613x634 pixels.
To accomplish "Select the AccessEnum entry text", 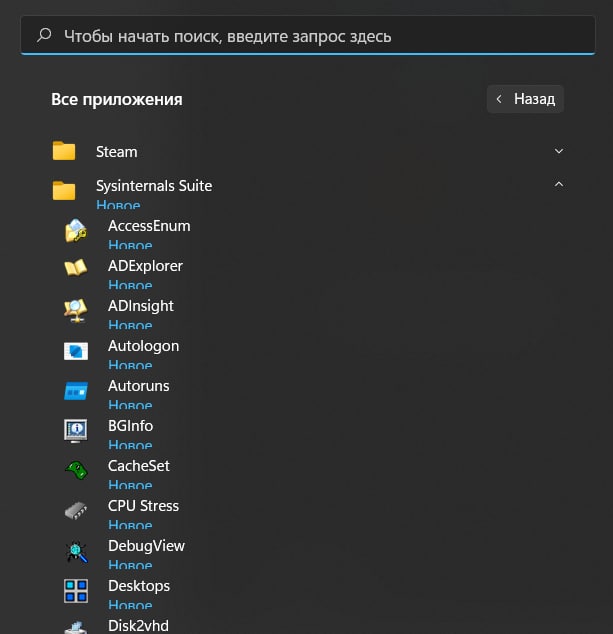I will point(149,226).
